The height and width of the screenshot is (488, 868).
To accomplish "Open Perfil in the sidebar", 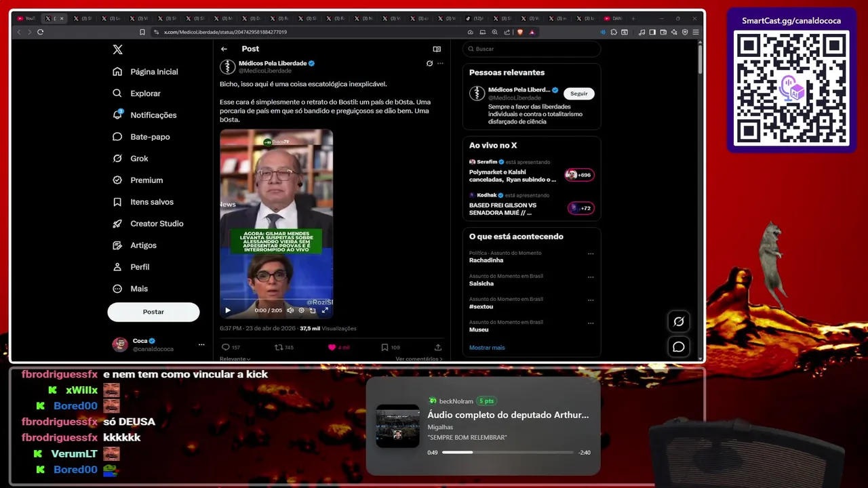I will pyautogui.click(x=131, y=267).
